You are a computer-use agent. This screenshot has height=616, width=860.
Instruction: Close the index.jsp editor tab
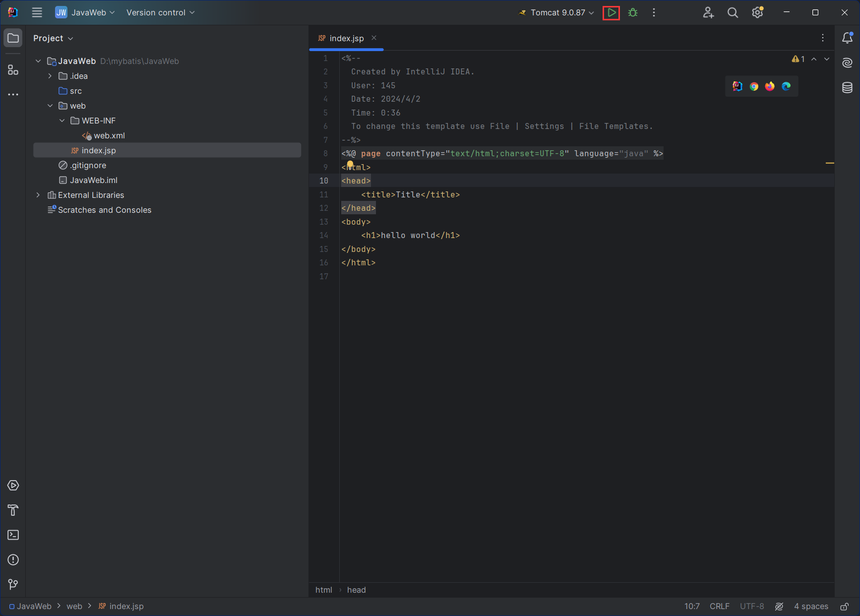pos(374,38)
